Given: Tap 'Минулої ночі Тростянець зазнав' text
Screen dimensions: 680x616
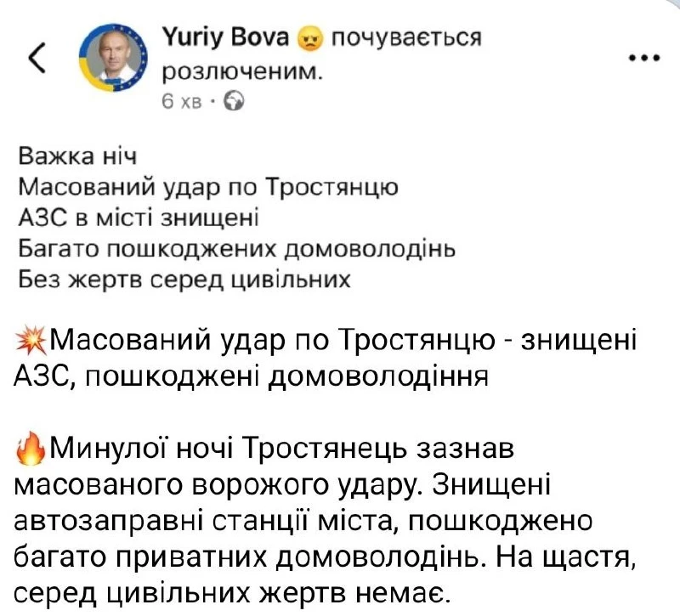Looking at the screenshot, I should pyautogui.click(x=282, y=448).
